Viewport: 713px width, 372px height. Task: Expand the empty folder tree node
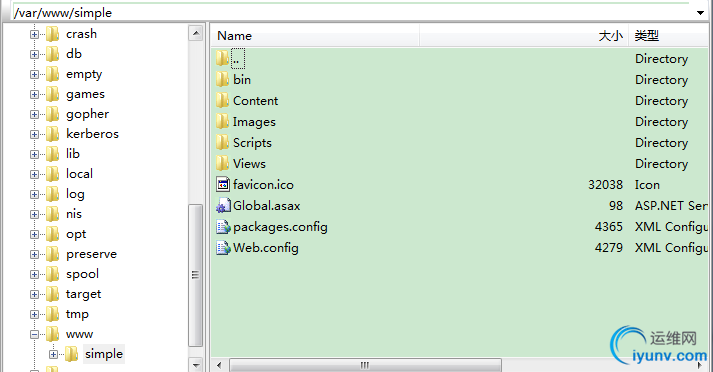tap(35, 74)
